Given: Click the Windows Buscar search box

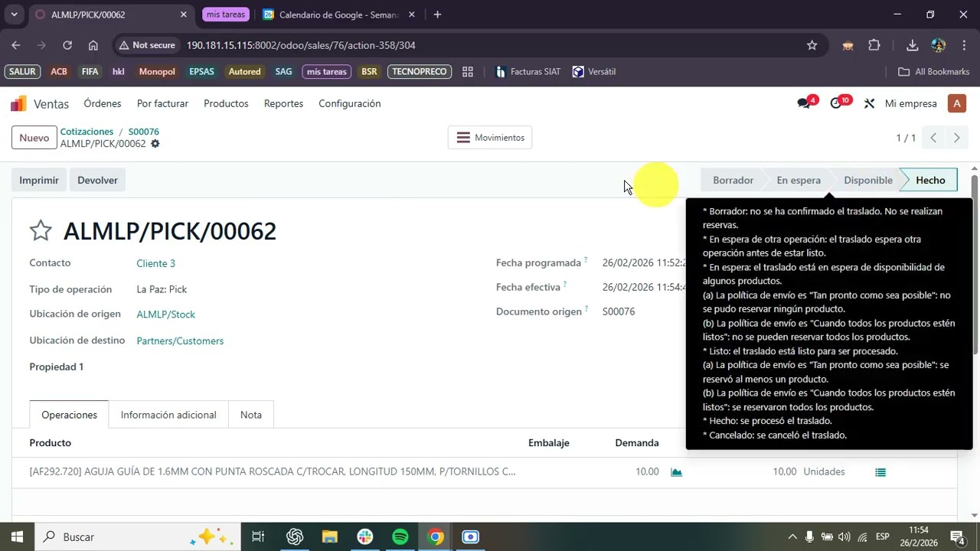Looking at the screenshot, I should pyautogui.click(x=138, y=536).
